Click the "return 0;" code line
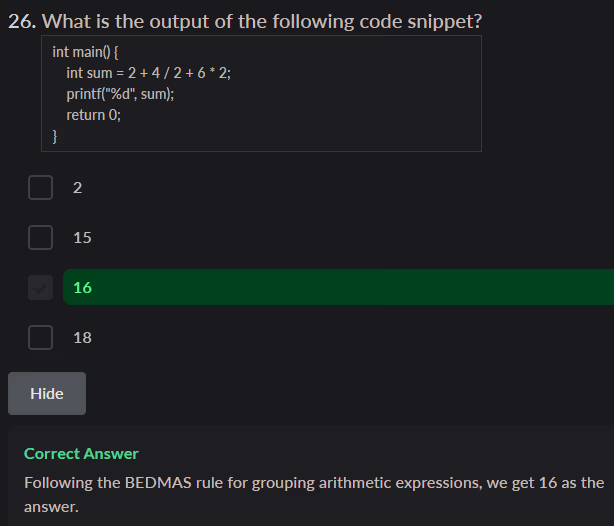The height and width of the screenshot is (526, 614). pos(94,115)
